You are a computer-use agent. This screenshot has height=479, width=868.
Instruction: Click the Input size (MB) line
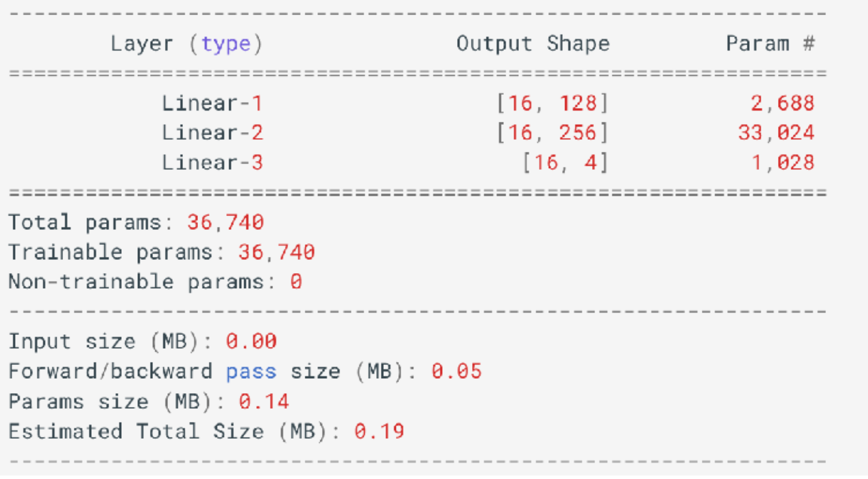pos(143,342)
